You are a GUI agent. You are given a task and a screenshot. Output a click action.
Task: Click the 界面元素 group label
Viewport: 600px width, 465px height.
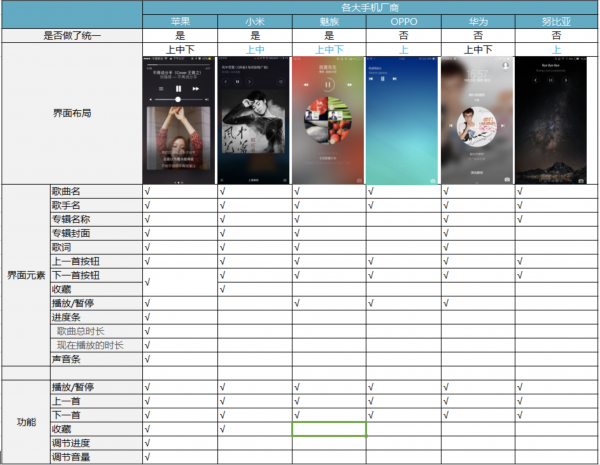point(26,275)
